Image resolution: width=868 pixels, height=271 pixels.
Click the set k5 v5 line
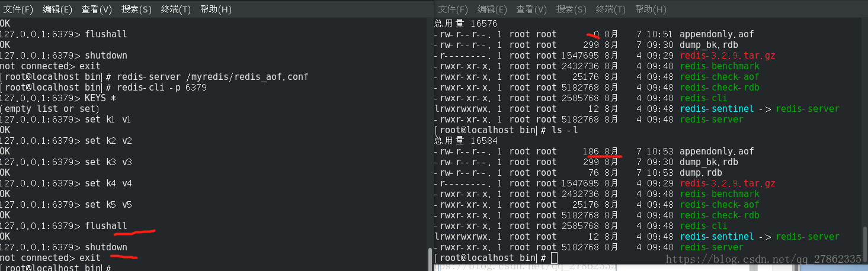[66, 205]
